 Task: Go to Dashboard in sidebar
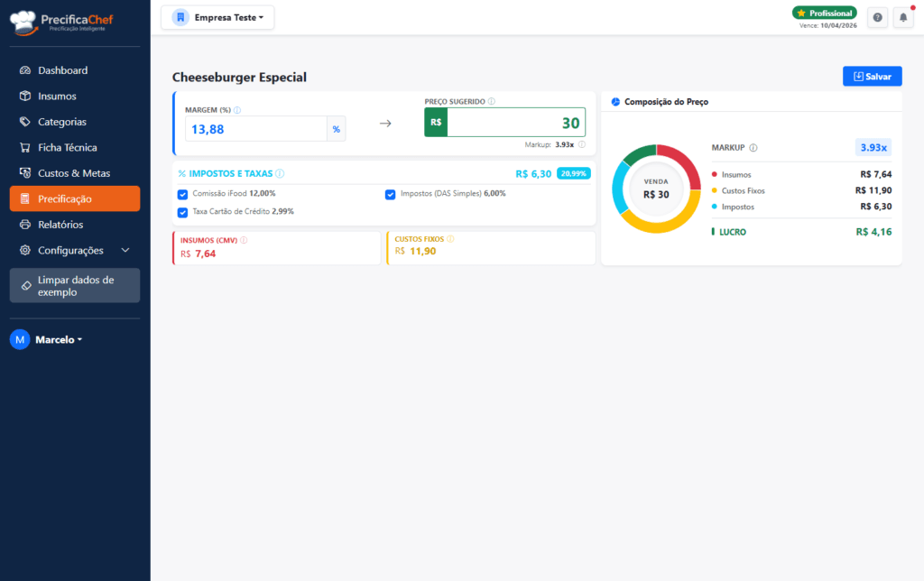click(x=75, y=70)
